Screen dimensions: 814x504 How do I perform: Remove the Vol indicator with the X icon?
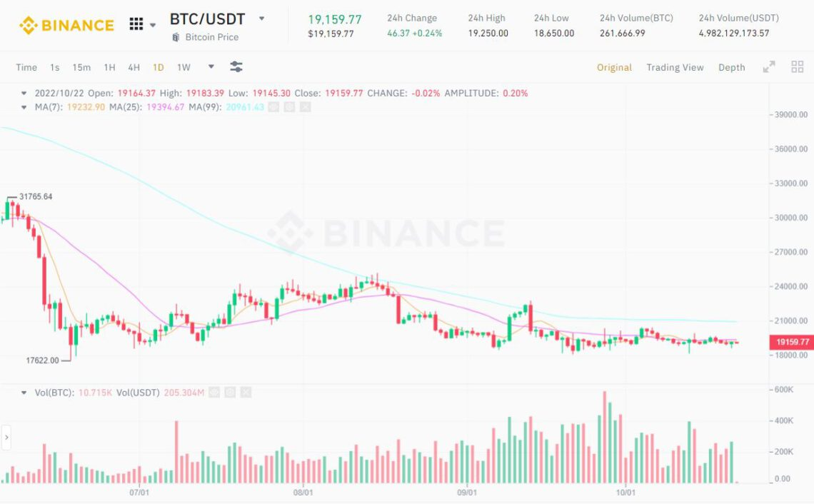click(246, 393)
